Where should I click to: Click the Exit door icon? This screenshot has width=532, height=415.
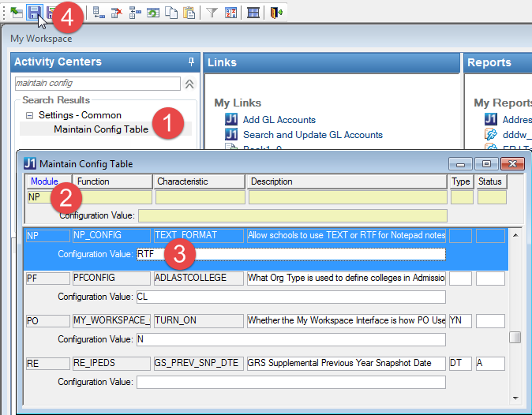tap(276, 13)
